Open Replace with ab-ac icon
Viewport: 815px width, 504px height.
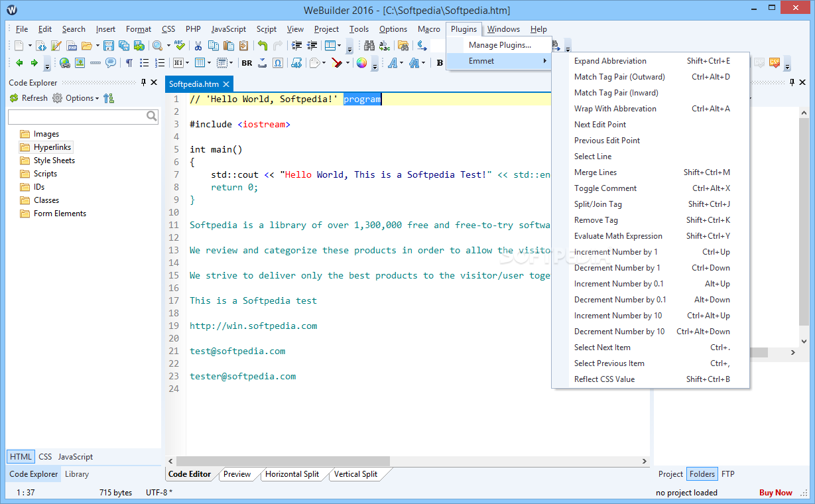click(385, 46)
